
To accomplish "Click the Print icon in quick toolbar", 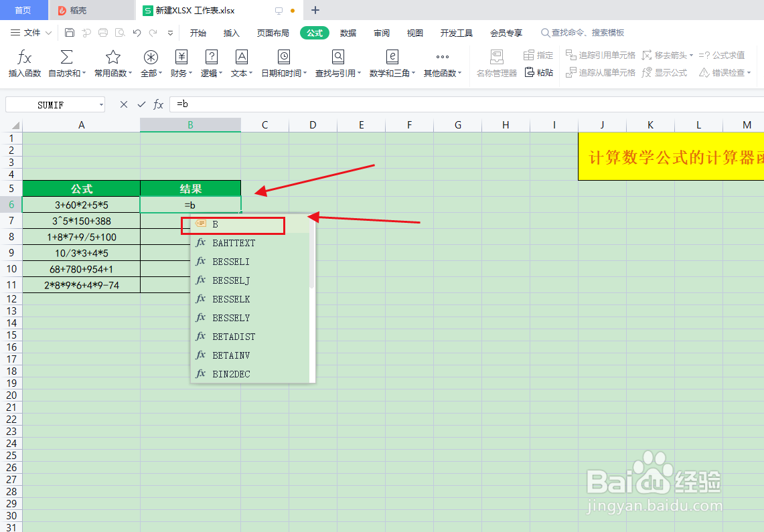I will coord(103,33).
